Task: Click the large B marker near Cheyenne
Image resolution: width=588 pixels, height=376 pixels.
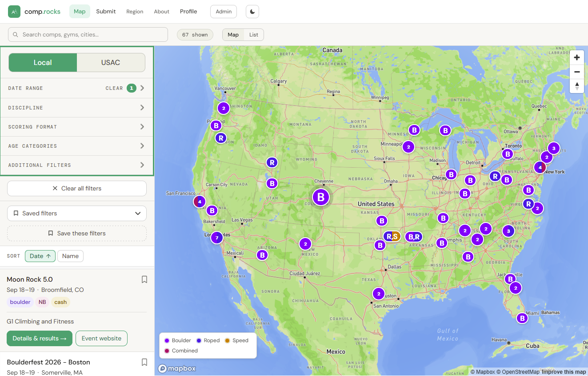Action: coord(321,197)
